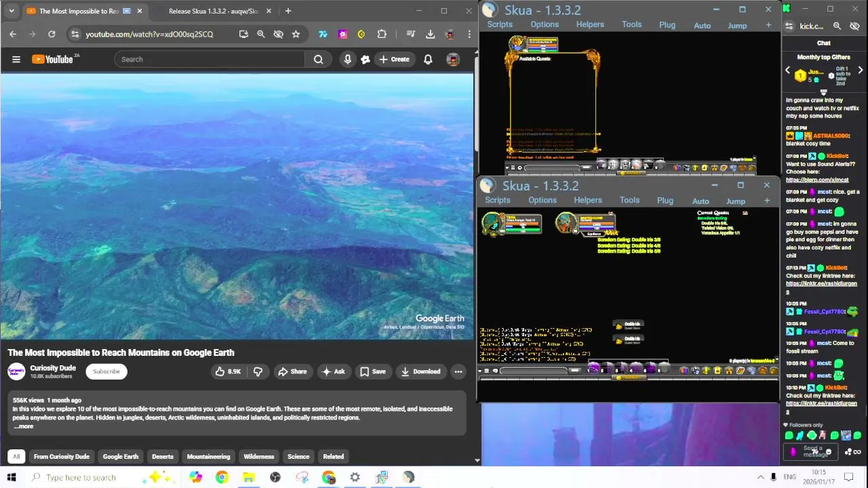Open Plug menu in lower Skua window
This screenshot has width=868, height=488.
pos(665,201)
